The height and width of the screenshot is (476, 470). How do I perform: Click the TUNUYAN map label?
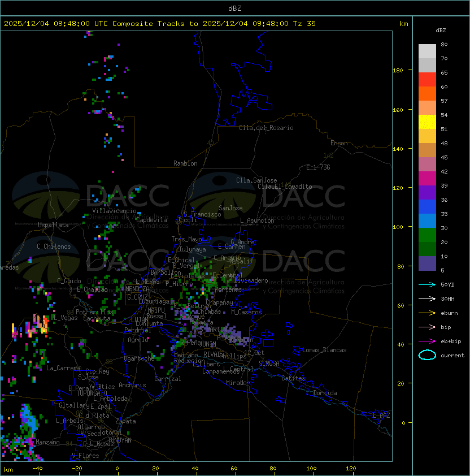[x=120, y=440]
